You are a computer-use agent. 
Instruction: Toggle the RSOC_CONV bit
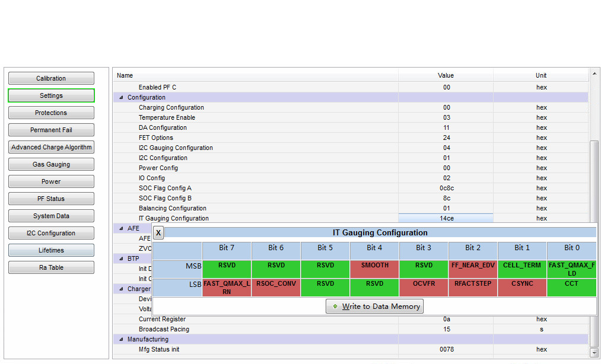click(276, 288)
